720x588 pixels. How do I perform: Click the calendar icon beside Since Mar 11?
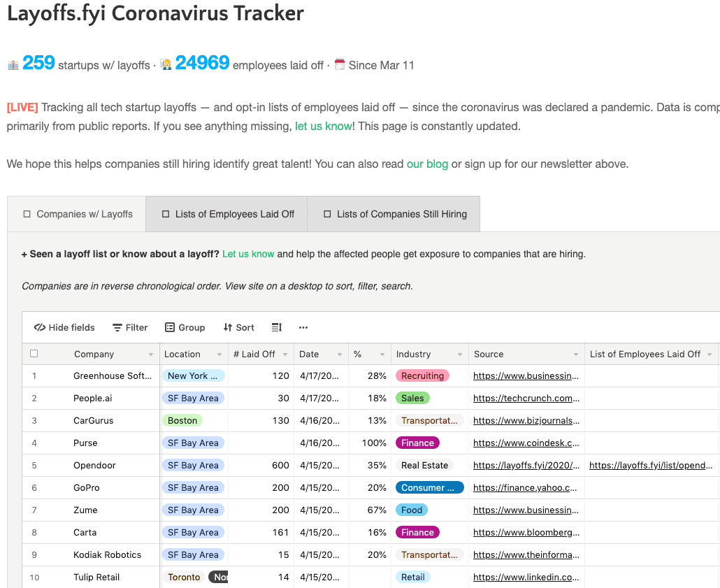point(339,65)
